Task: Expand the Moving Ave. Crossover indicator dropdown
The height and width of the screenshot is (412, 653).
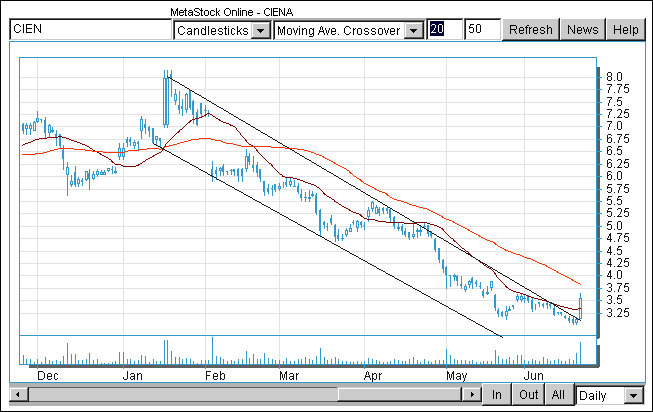Action: [414, 30]
